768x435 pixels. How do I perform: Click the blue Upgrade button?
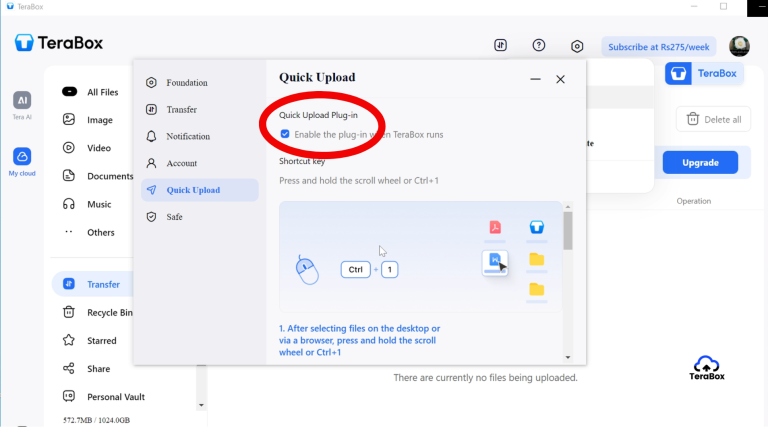pos(700,163)
